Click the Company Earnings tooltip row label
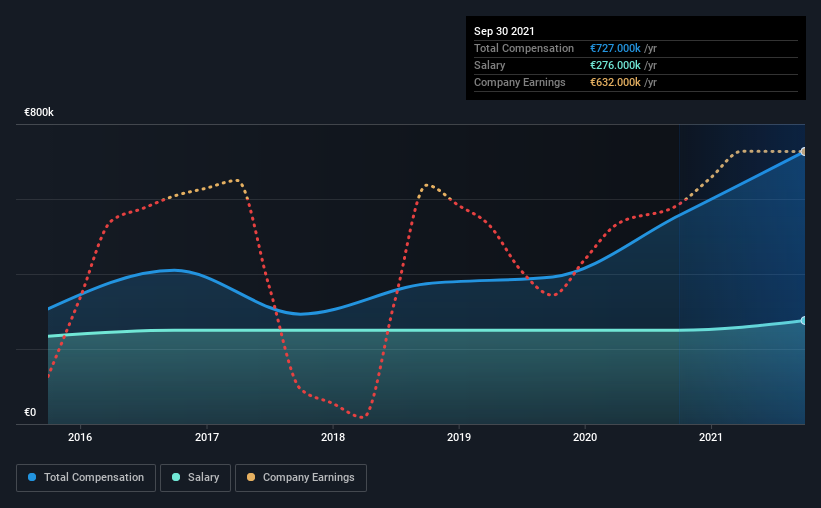 (x=519, y=82)
